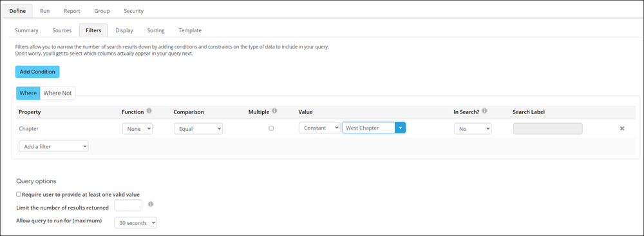Image resolution: width=644 pixels, height=236 pixels.
Task: Go to the Template sub-tab
Action: point(190,30)
